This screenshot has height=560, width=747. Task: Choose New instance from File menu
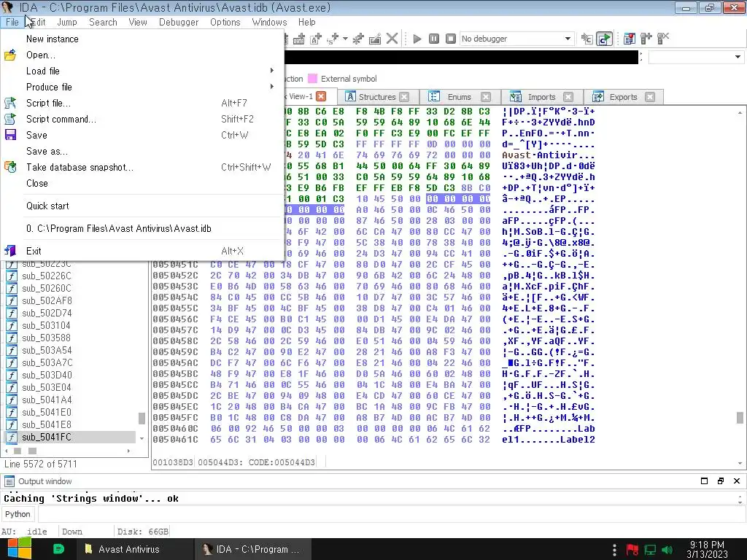143,39
